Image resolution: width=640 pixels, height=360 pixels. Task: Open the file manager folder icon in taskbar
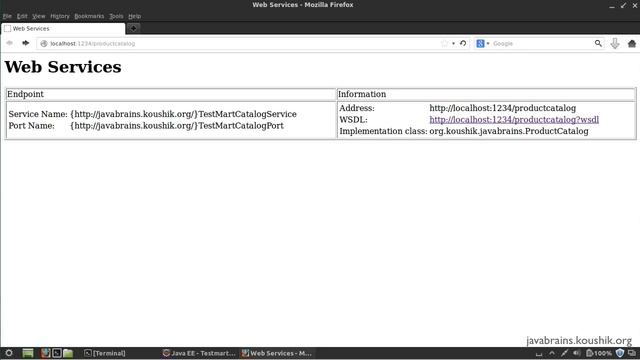tap(68, 353)
